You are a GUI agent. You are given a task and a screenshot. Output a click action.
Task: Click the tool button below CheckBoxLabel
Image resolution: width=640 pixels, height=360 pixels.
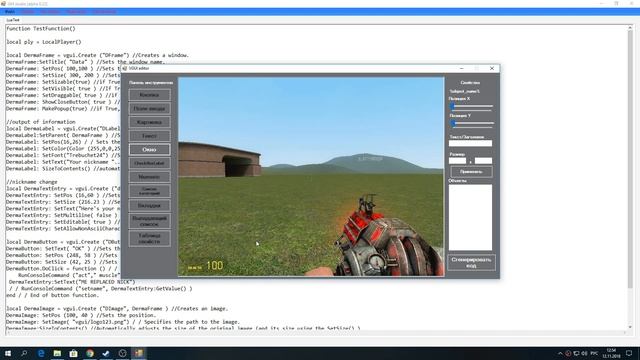tap(149, 177)
